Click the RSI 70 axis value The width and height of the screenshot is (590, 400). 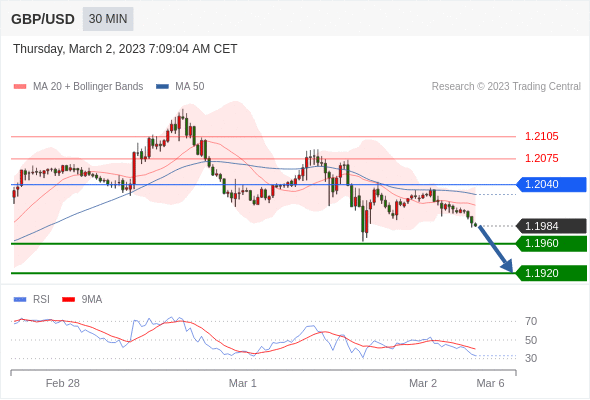[531, 321]
